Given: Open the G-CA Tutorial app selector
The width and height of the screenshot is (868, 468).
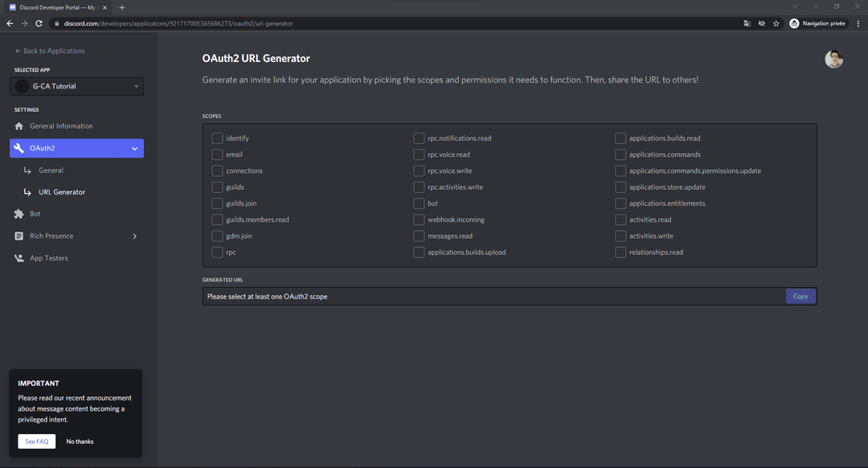Looking at the screenshot, I should tap(76, 86).
